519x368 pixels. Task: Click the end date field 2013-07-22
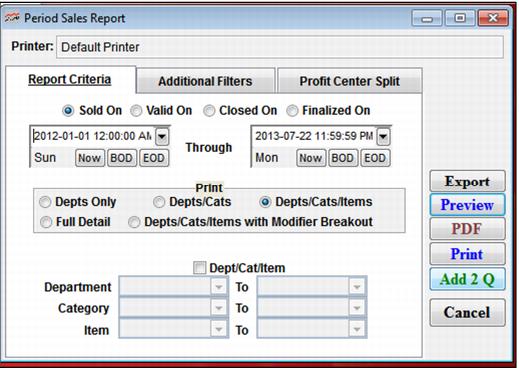314,136
